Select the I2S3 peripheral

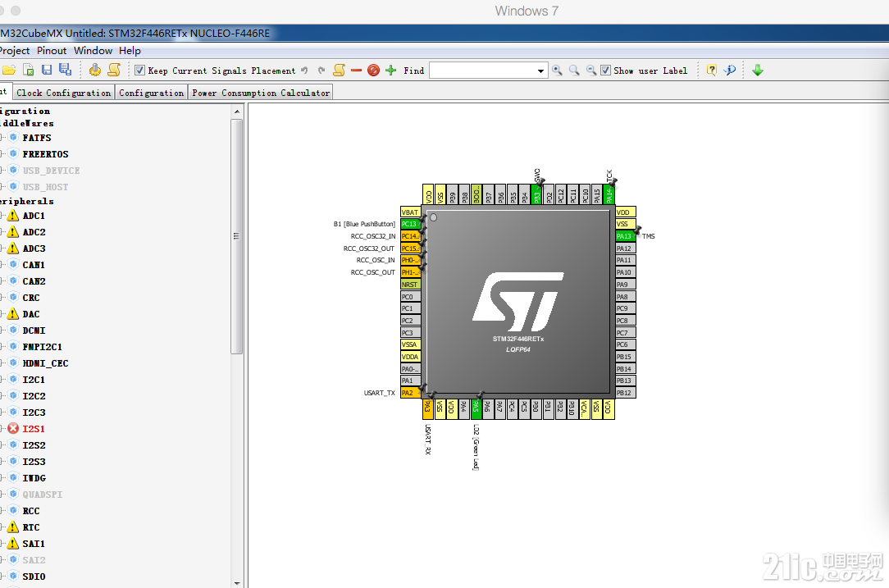pyautogui.click(x=34, y=462)
